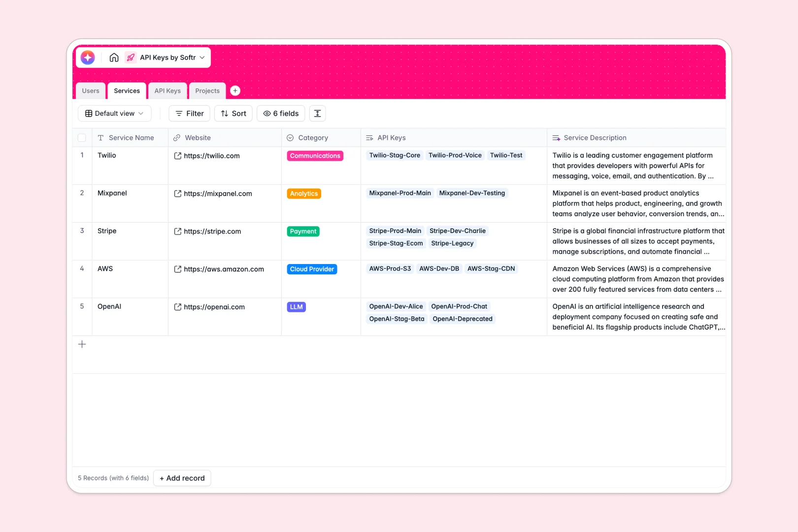
Task: Select the Twilio-Prod-Voice key chip
Action: [455, 155]
